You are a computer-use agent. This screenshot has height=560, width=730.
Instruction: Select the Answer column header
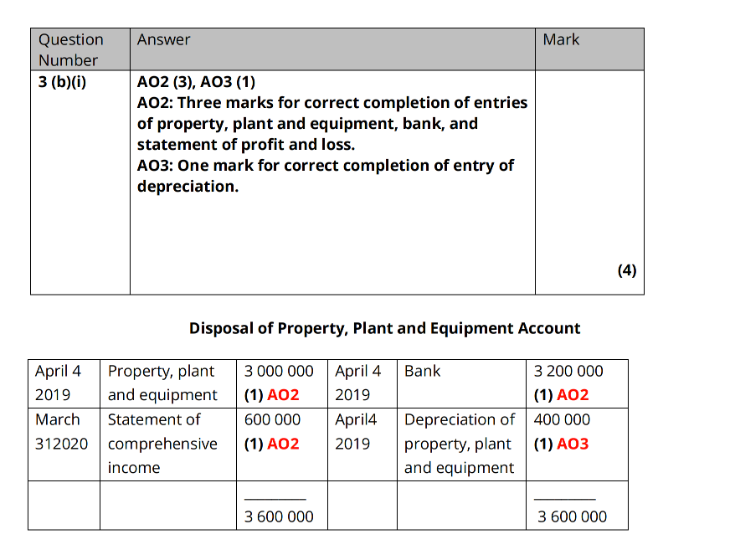pyautogui.click(x=163, y=39)
